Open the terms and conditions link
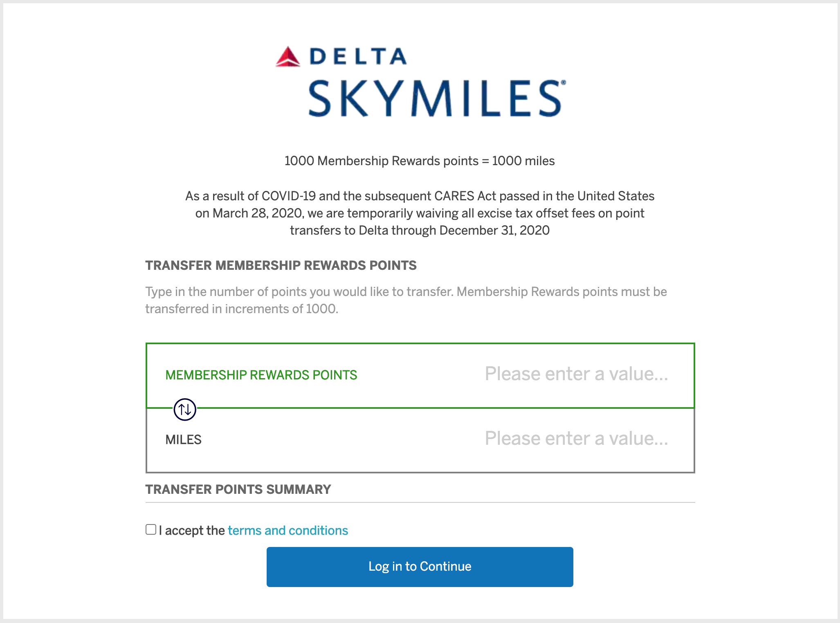This screenshot has width=840, height=623. click(x=287, y=531)
